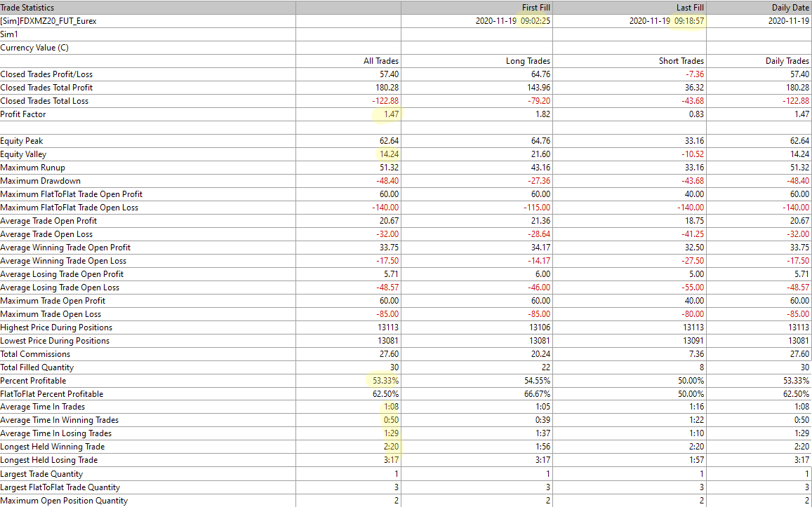The image size is (812, 507).
Task: Select Average Losing Trade Open Profit label
Action: point(62,274)
